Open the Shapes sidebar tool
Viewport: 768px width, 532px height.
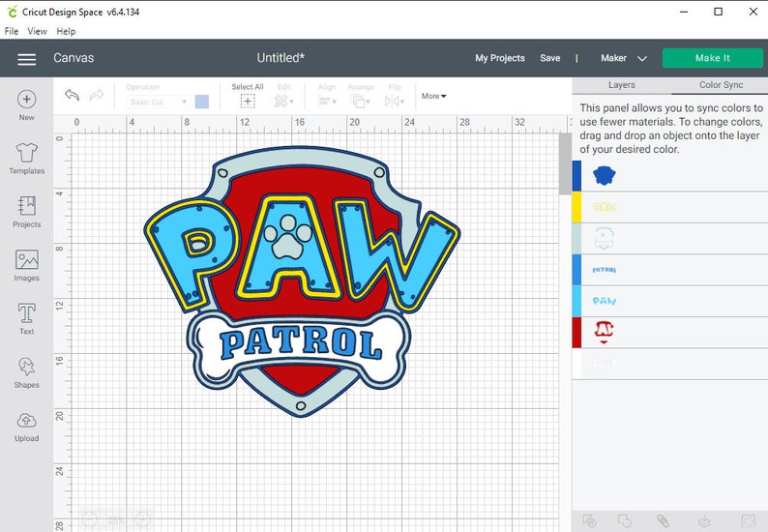click(26, 367)
